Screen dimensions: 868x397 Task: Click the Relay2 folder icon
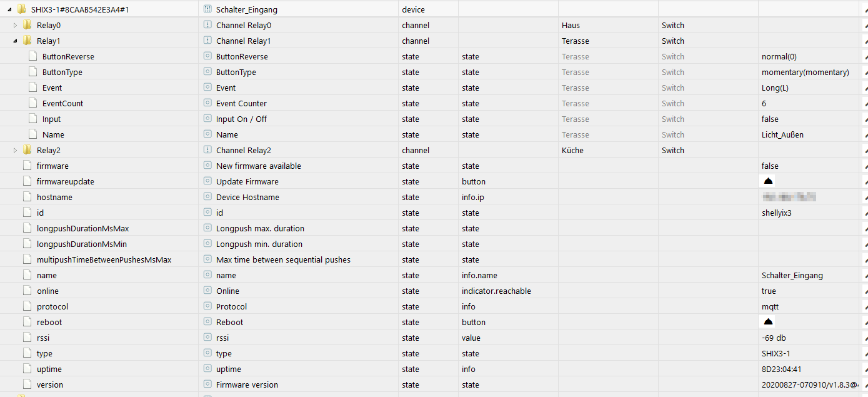coord(27,150)
